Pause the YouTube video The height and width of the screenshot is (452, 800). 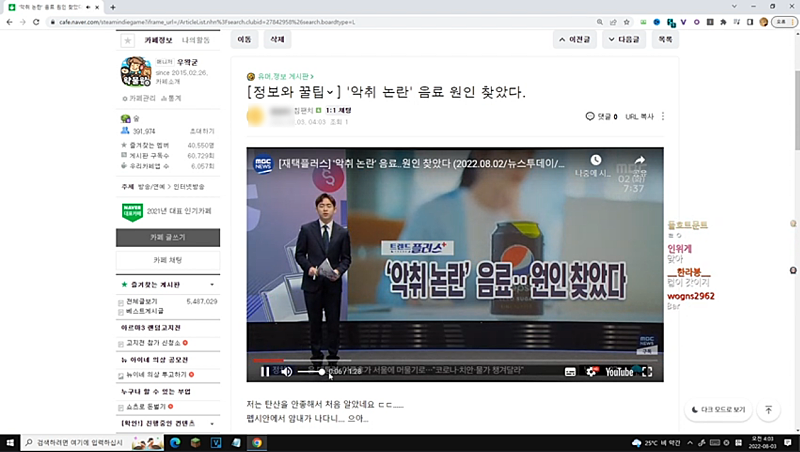tap(265, 372)
